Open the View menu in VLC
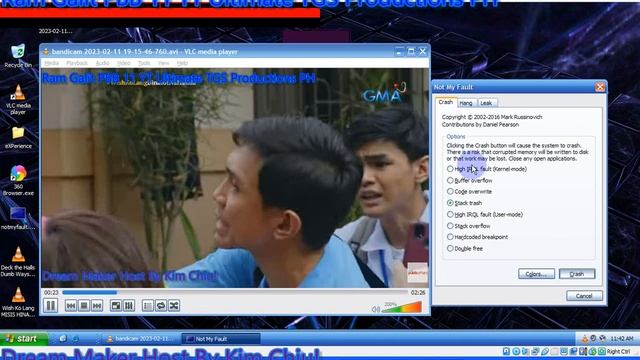The width and height of the screenshot is (640, 360). point(164,63)
